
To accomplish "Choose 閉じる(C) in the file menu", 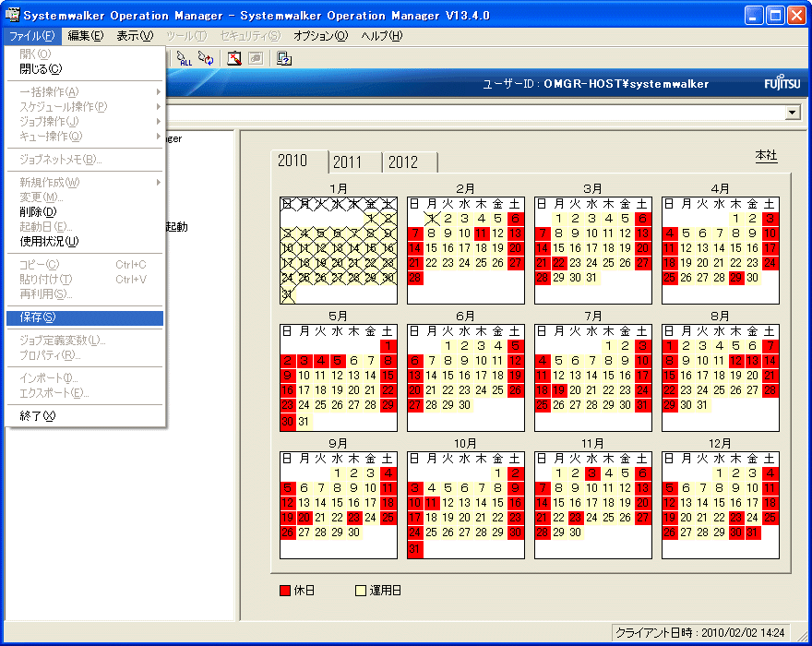I will click(x=85, y=69).
